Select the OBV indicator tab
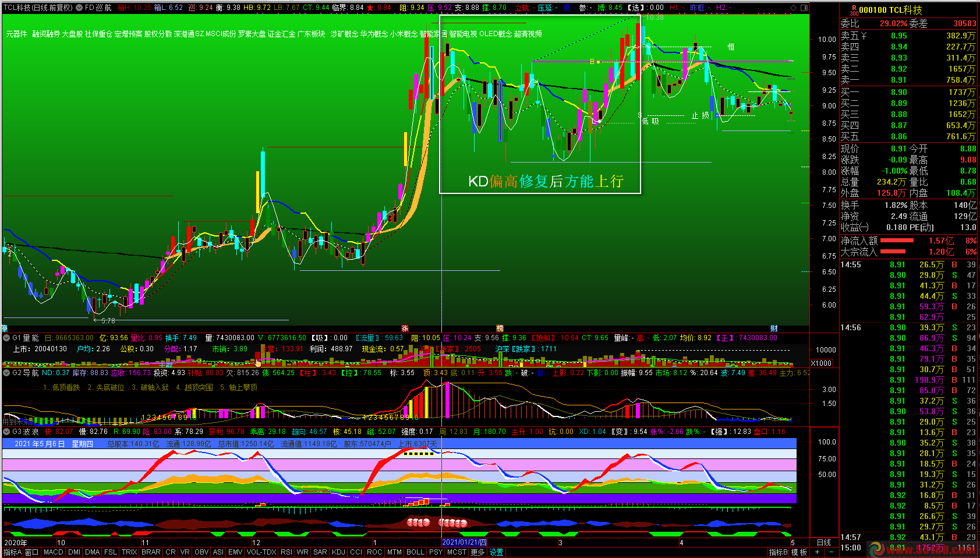The height and width of the screenshot is (558, 980). 201,552
